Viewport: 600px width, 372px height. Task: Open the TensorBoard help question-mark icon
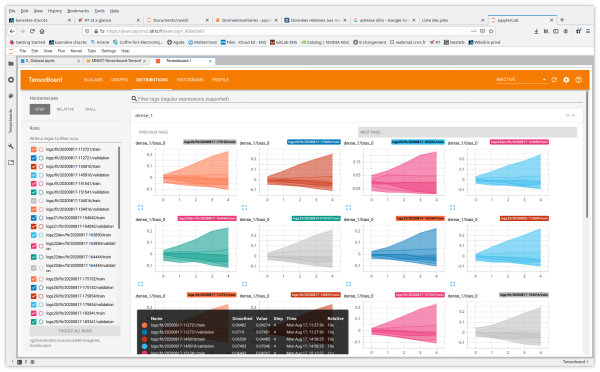(x=579, y=80)
